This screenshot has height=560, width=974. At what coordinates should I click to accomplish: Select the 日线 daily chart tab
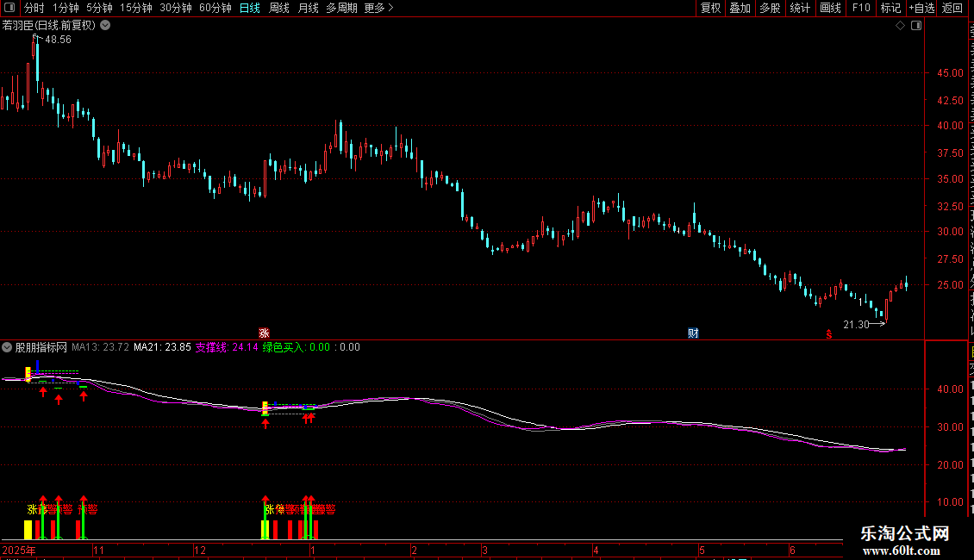[x=250, y=8]
